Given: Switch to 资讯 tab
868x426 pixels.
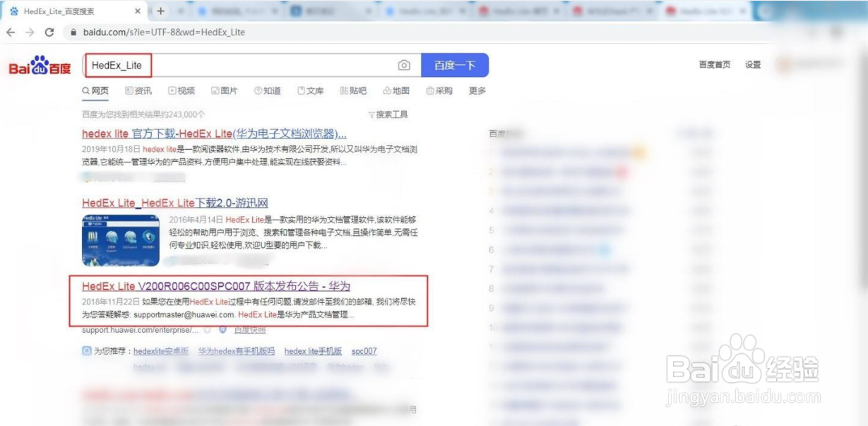Looking at the screenshot, I should point(138,91).
